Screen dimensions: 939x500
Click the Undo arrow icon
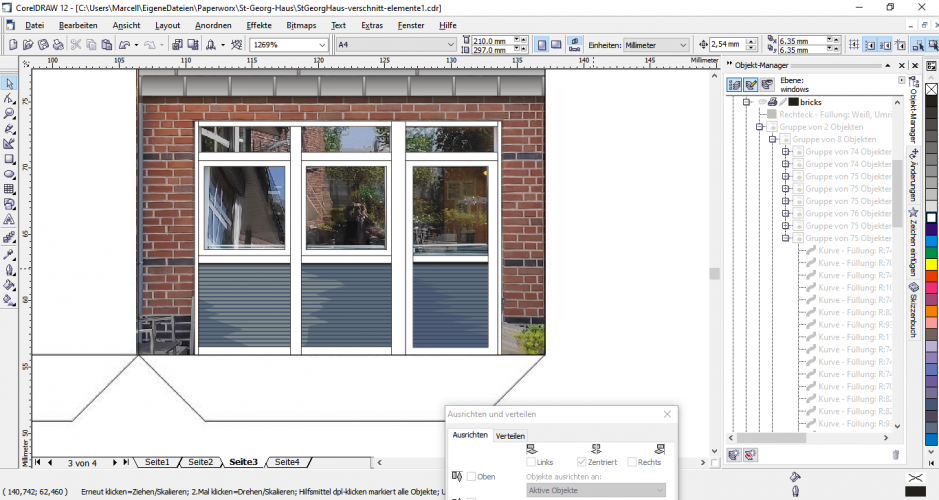[125, 45]
